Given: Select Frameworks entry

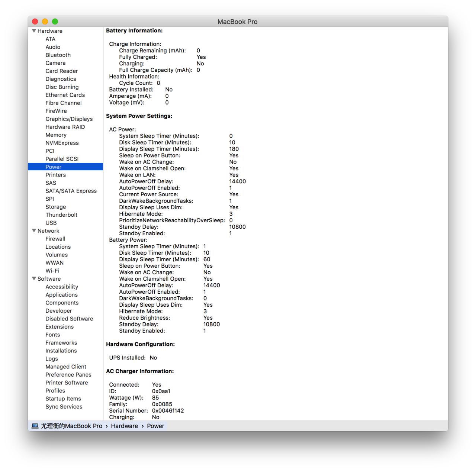Looking at the screenshot, I should (x=61, y=343).
